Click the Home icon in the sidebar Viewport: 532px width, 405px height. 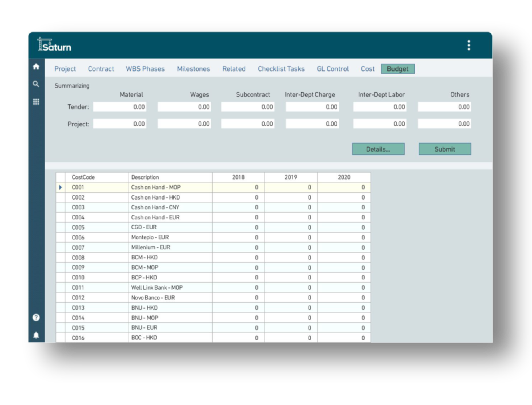tap(36, 67)
